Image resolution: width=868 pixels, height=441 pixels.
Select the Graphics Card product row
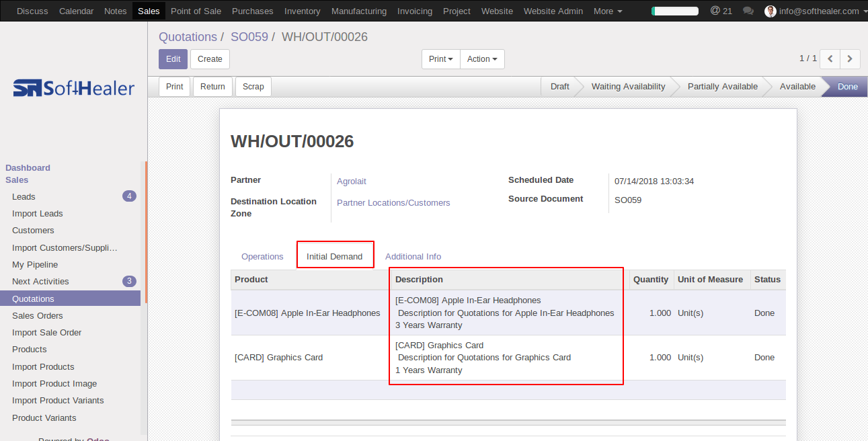click(508, 358)
